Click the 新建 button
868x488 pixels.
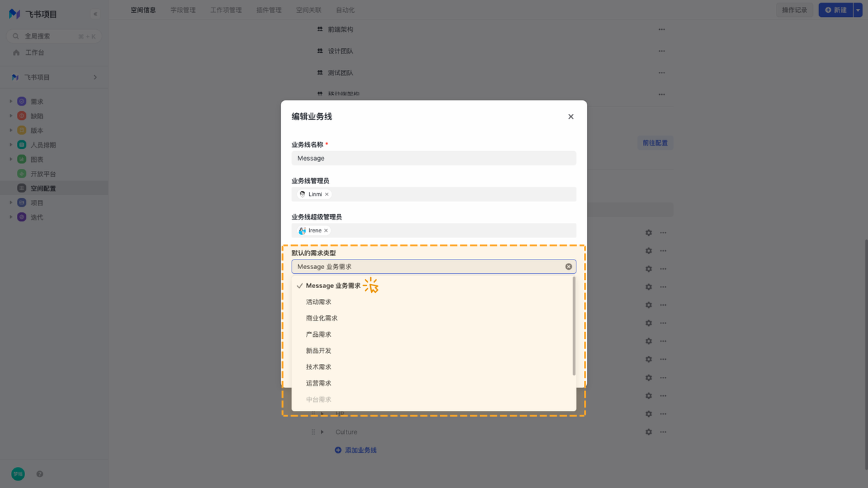[835, 10]
